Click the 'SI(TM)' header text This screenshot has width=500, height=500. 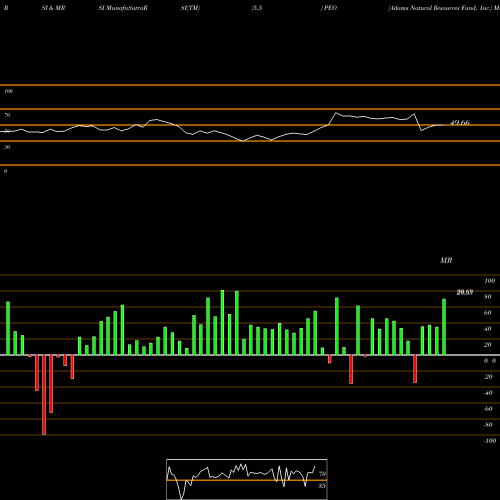190,8
